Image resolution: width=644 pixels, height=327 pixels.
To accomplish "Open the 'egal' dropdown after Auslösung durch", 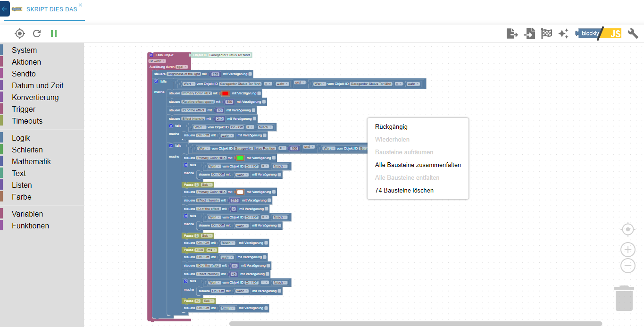I will (x=182, y=67).
